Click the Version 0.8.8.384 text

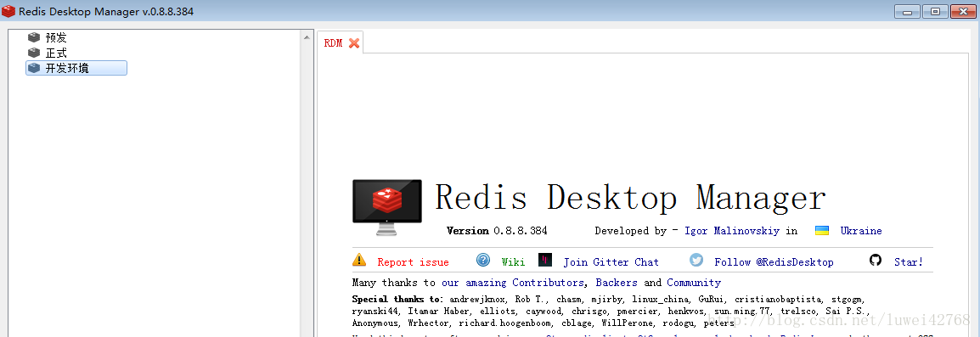[x=497, y=231]
